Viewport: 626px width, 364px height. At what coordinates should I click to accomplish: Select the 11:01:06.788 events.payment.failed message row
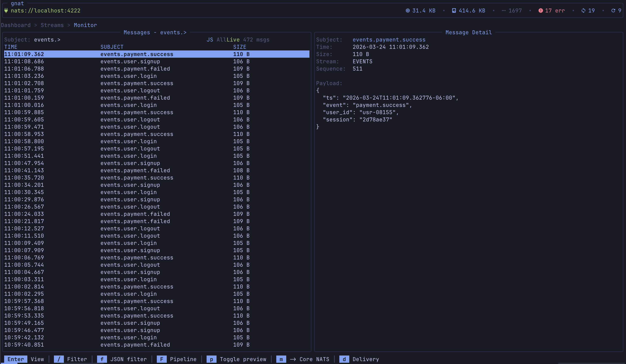tap(135, 69)
